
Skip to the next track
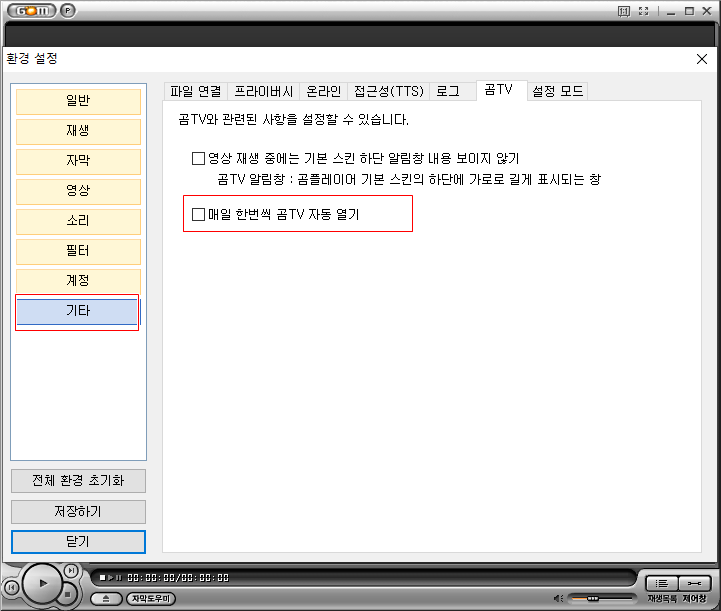tap(71, 571)
